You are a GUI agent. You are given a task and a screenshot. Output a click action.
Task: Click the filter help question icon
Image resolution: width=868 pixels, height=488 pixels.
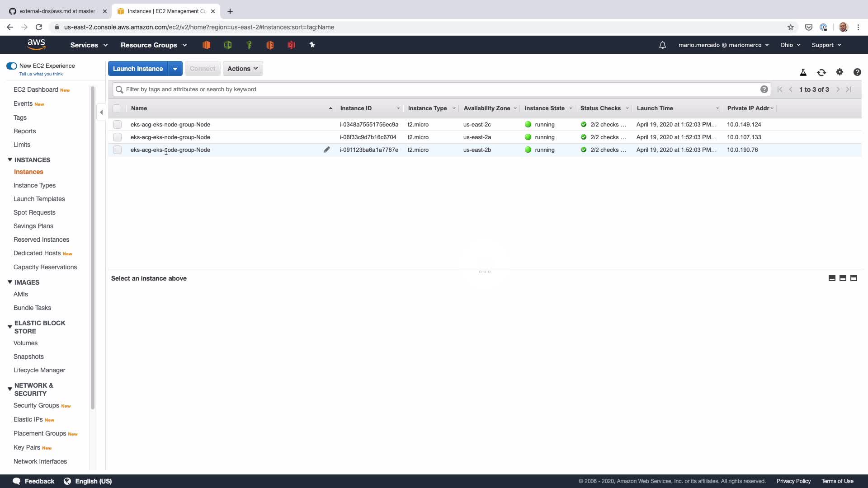[x=764, y=89]
